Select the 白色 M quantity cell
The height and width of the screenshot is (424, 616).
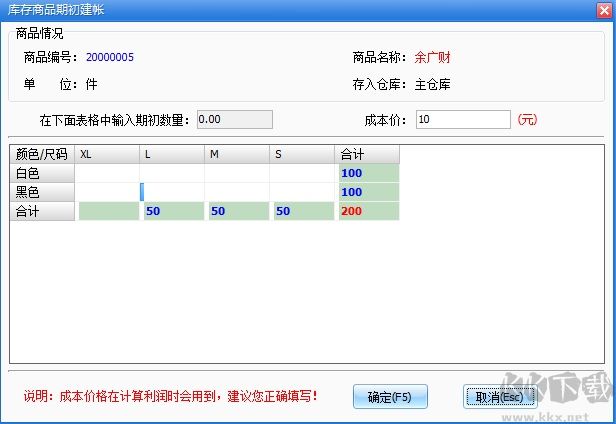pos(237,173)
